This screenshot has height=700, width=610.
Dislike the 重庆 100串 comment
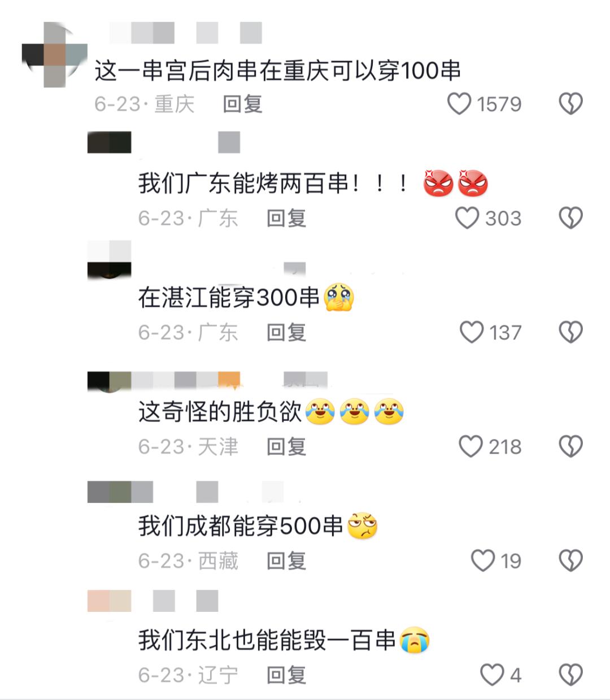point(570,105)
